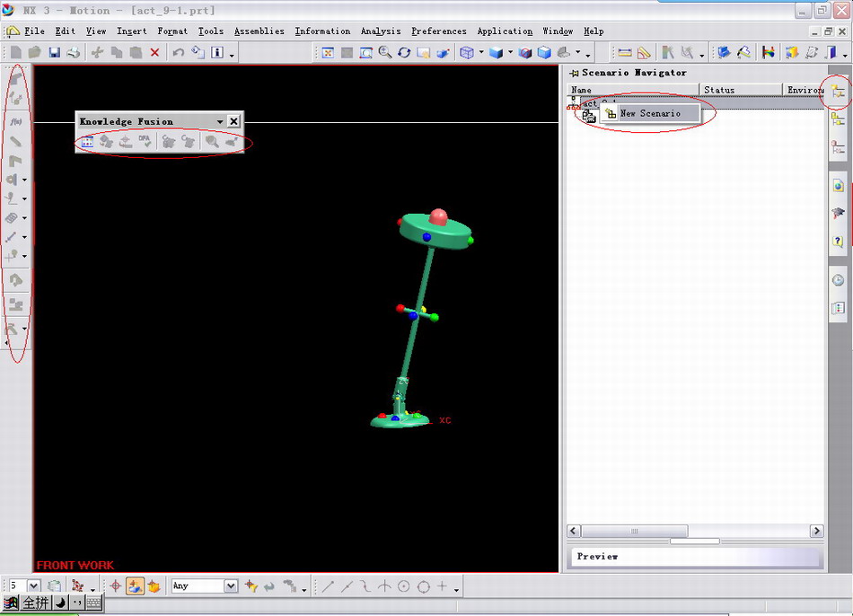Click Scenario Navigator left scroll arrow
Viewport: 853px width, 616px height.
tap(574, 531)
